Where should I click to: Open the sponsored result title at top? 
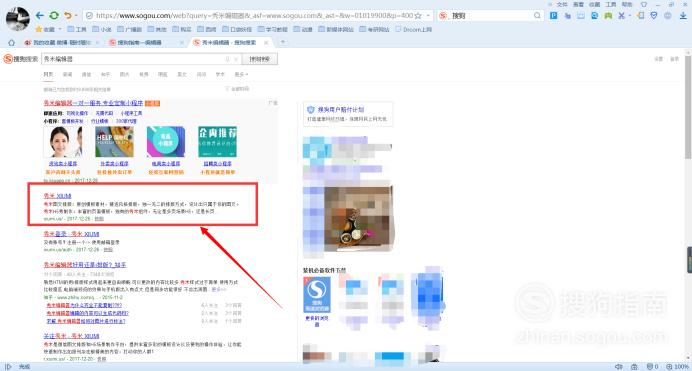pos(93,103)
